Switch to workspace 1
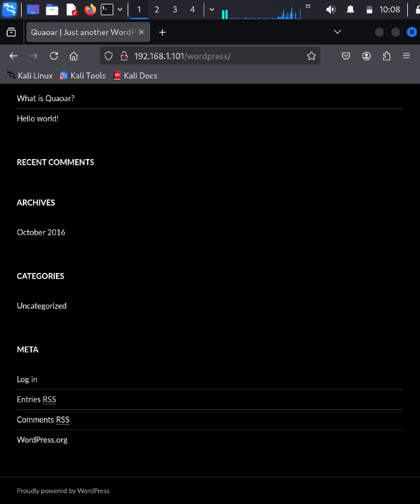This screenshot has height=504, width=420. (x=139, y=10)
